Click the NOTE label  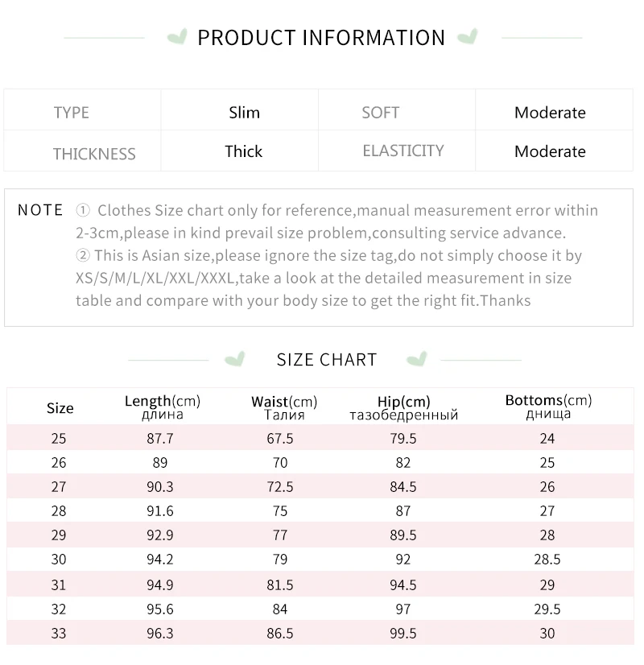coord(40,210)
